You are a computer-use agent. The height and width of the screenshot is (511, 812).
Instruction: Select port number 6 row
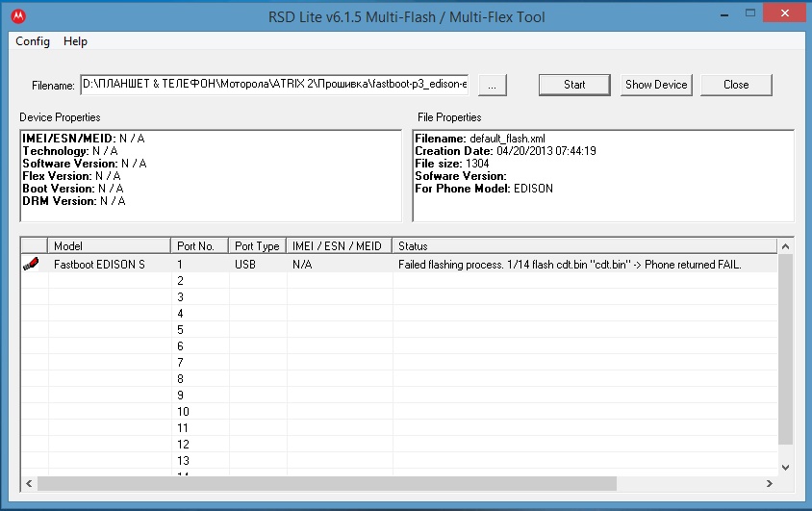398,345
